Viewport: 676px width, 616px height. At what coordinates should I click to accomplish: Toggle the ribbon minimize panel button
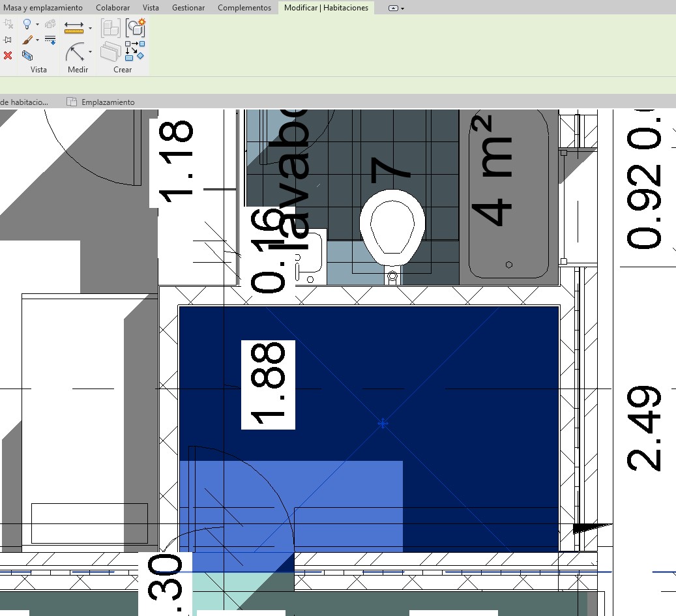(396, 8)
